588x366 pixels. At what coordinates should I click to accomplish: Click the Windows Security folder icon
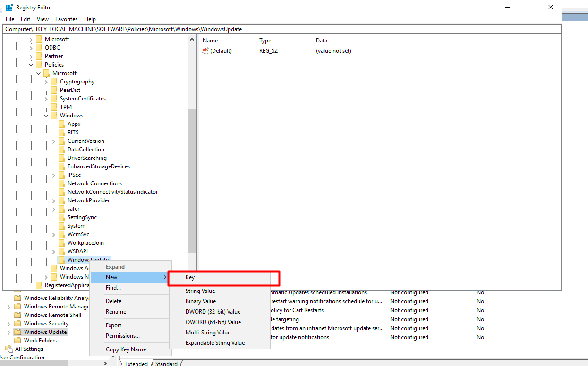18,324
